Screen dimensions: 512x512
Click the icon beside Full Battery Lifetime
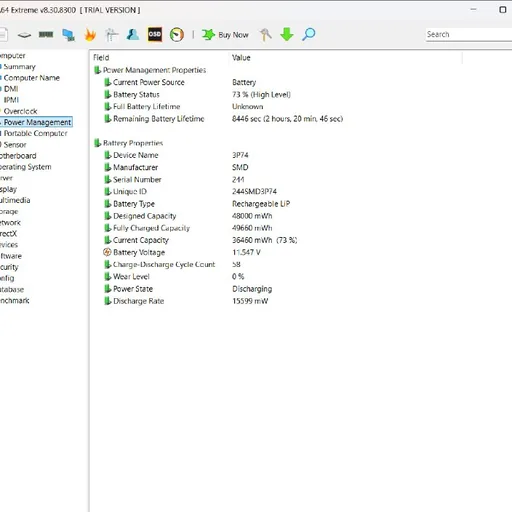pyautogui.click(x=107, y=106)
